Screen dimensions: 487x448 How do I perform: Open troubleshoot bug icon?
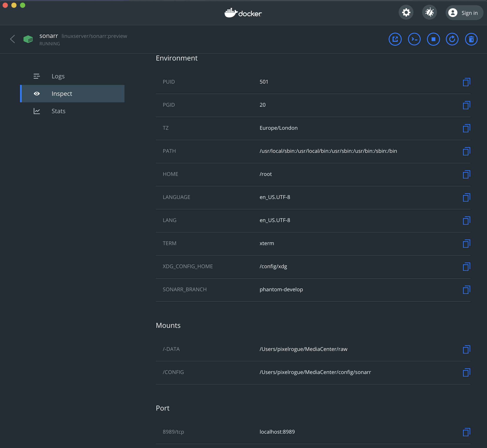[x=429, y=12]
